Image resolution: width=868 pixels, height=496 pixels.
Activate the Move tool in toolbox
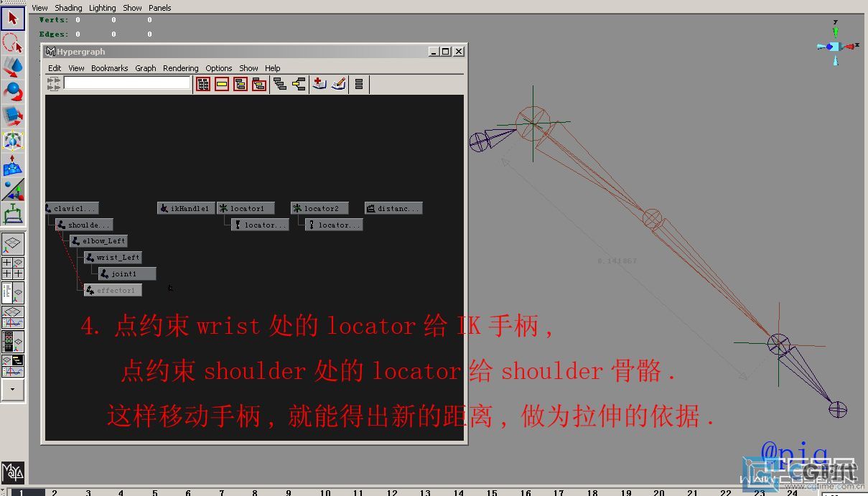pos(13,67)
